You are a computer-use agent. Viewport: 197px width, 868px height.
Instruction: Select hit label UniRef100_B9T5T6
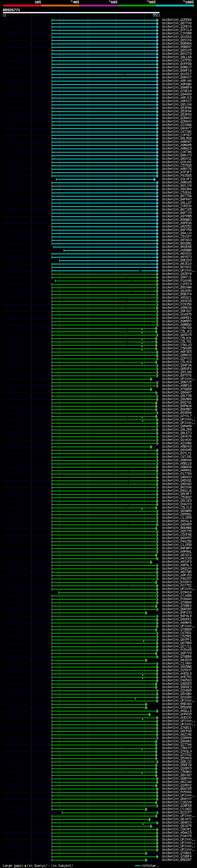(177, 375)
